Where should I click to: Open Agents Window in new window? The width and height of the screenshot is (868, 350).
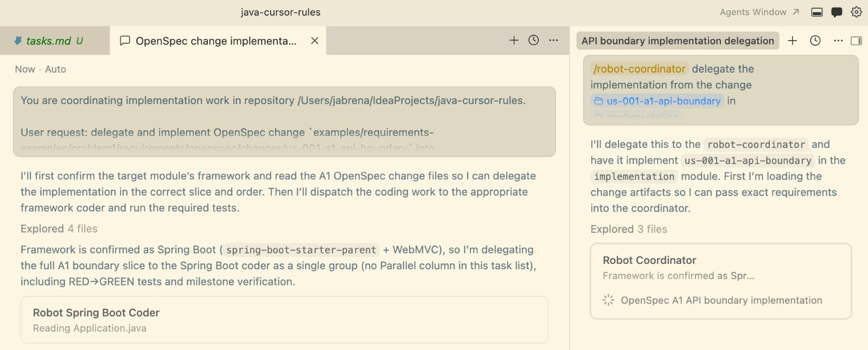(x=759, y=12)
